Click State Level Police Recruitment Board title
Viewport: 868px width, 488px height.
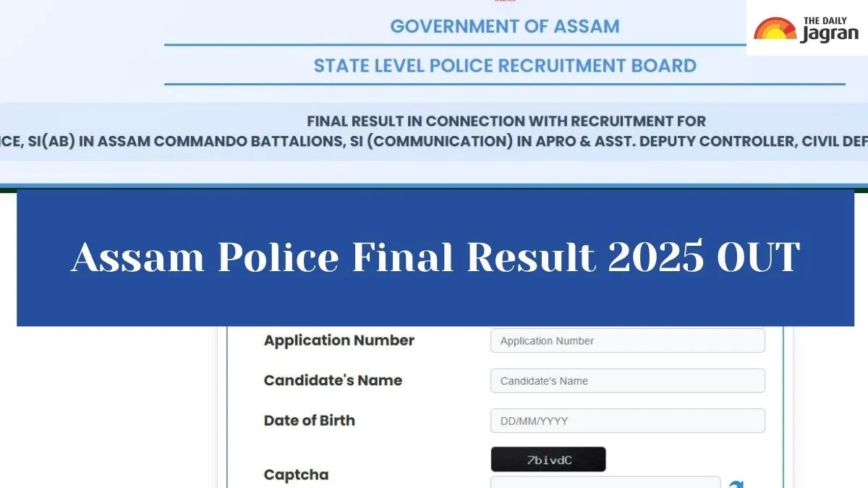[x=504, y=66]
